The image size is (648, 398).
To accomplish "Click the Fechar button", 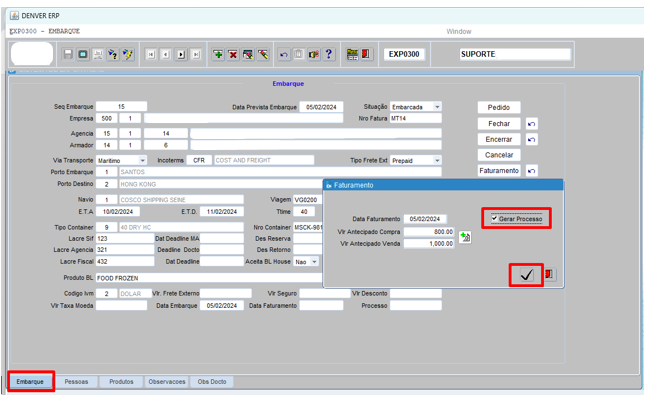I will [x=499, y=124].
